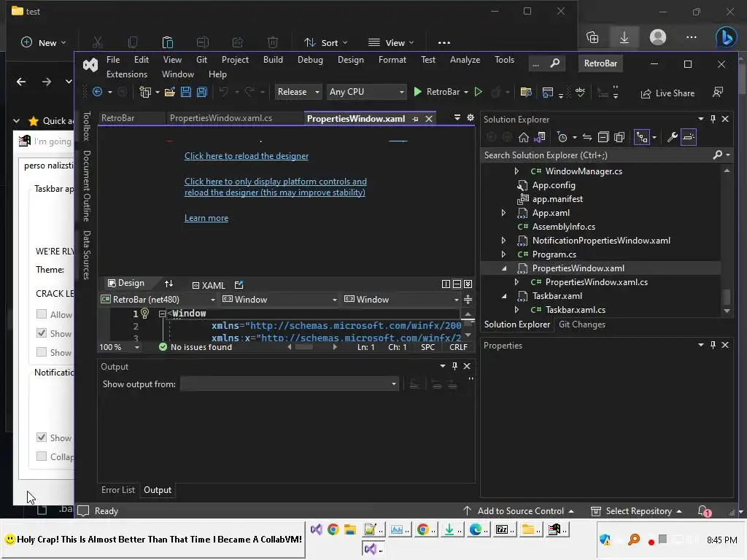Expand the App.xaml tree node
This screenshot has width=747, height=560.
503,213
